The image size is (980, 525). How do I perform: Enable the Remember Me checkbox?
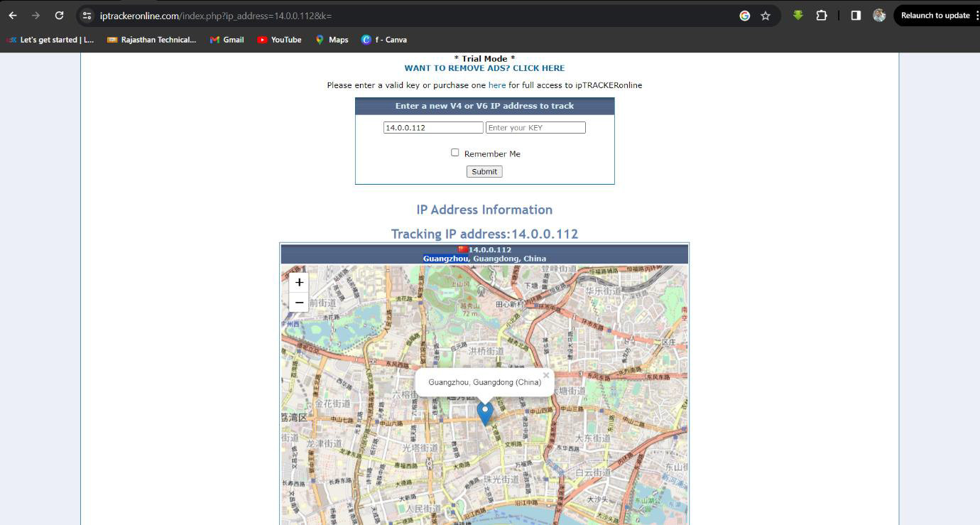[x=455, y=153]
